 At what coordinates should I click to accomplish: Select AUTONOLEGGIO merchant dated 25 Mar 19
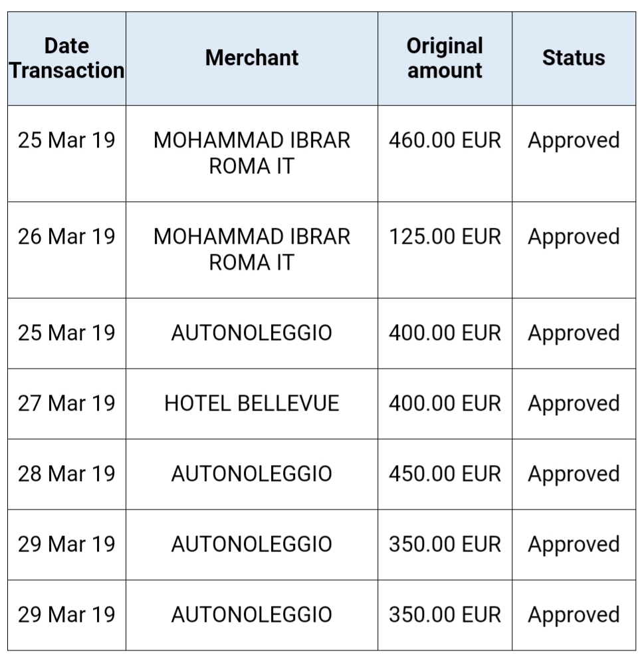point(252,333)
